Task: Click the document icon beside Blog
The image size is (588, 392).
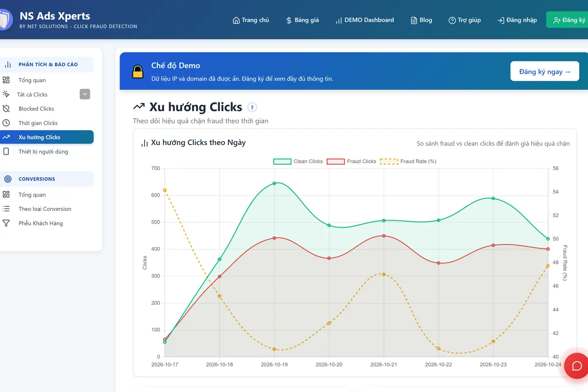Action: click(x=414, y=20)
